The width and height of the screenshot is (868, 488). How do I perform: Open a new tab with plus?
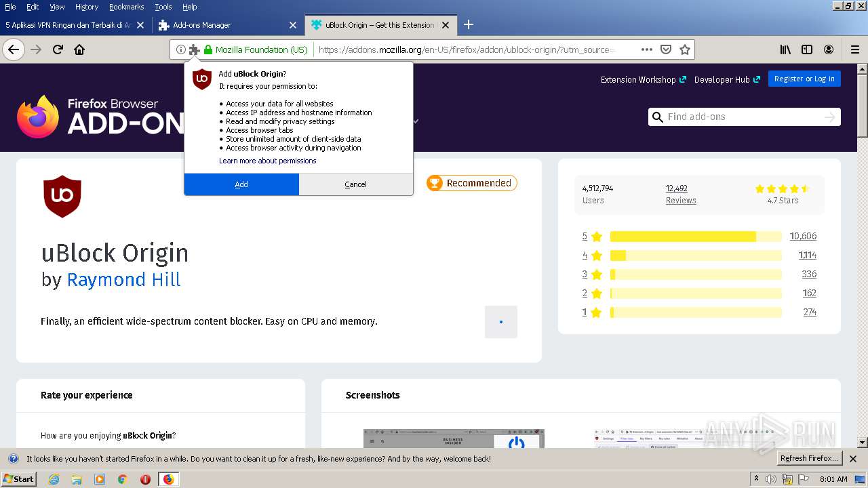coord(469,25)
